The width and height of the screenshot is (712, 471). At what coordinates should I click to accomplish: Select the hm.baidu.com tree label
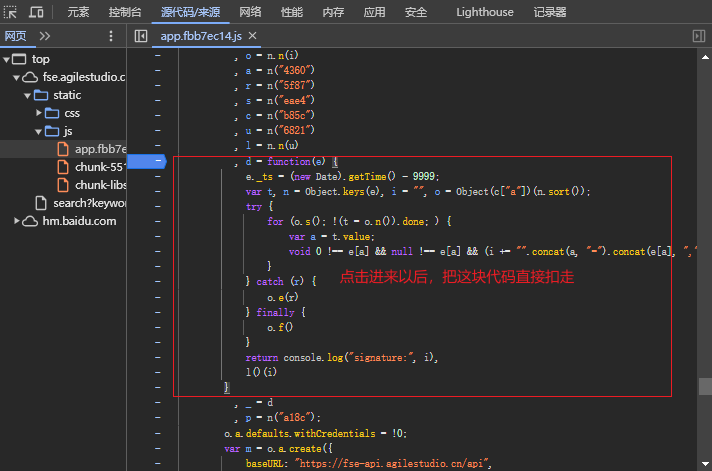coord(79,221)
